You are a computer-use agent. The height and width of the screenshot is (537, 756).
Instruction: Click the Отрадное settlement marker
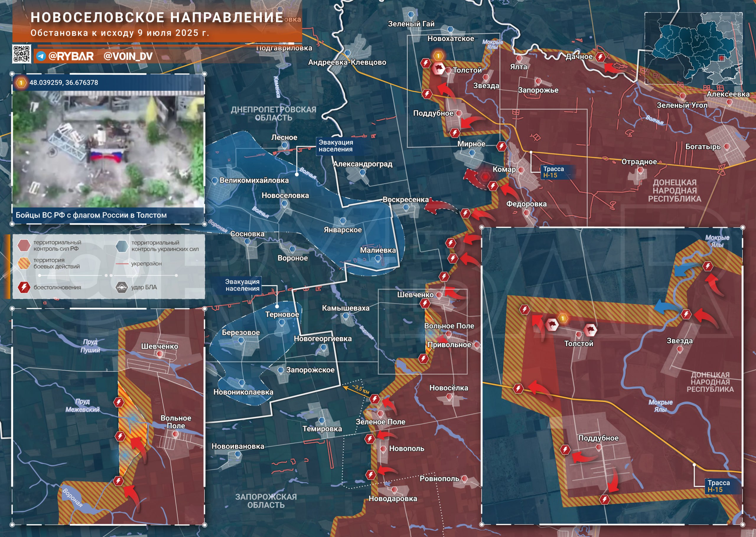(641, 171)
